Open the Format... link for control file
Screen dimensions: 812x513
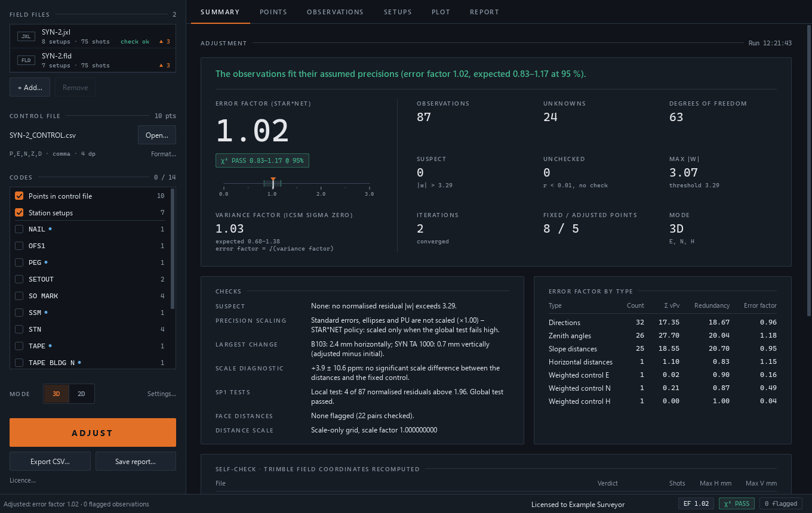point(164,154)
